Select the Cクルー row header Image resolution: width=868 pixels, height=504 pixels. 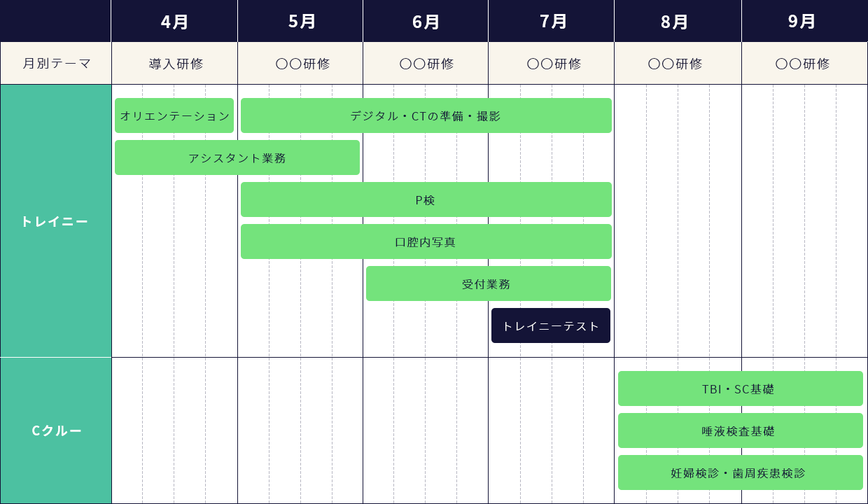[x=56, y=430]
